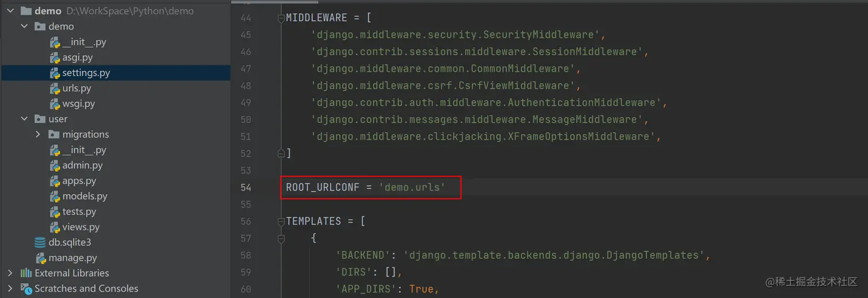Click the MessageMiddleware string on line 50
Screen dimensions: 868x298
click(476, 119)
